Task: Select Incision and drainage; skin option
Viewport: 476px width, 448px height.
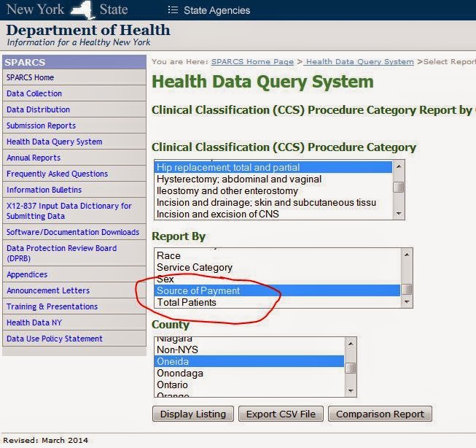Action: (x=273, y=203)
